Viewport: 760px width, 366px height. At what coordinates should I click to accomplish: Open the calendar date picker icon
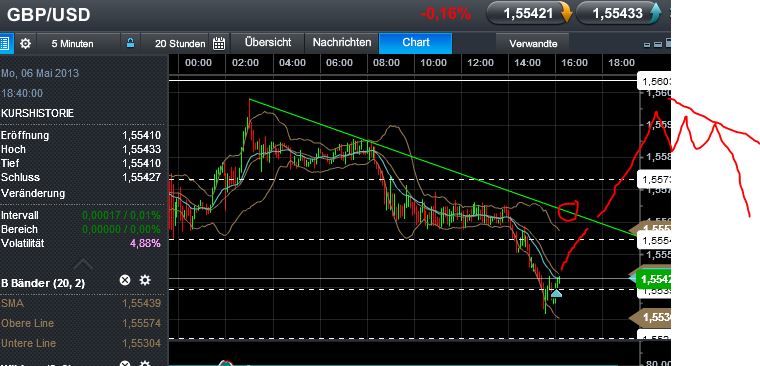click(219, 44)
